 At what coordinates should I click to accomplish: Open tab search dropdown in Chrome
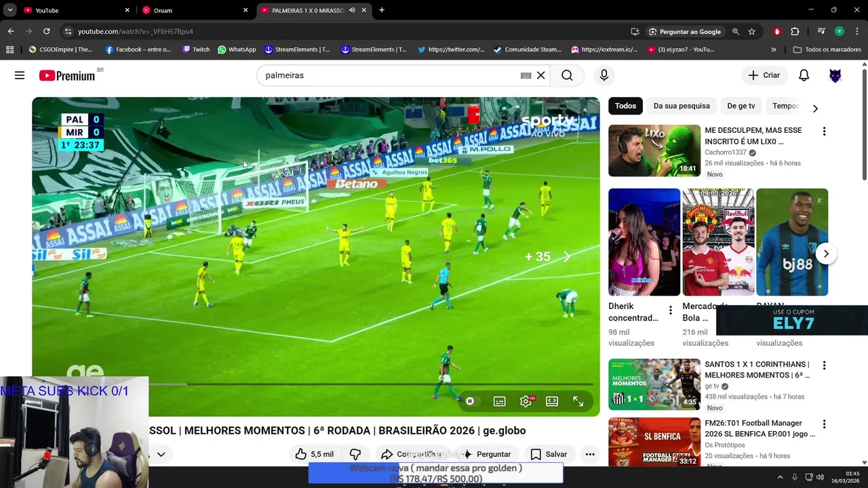(9, 10)
